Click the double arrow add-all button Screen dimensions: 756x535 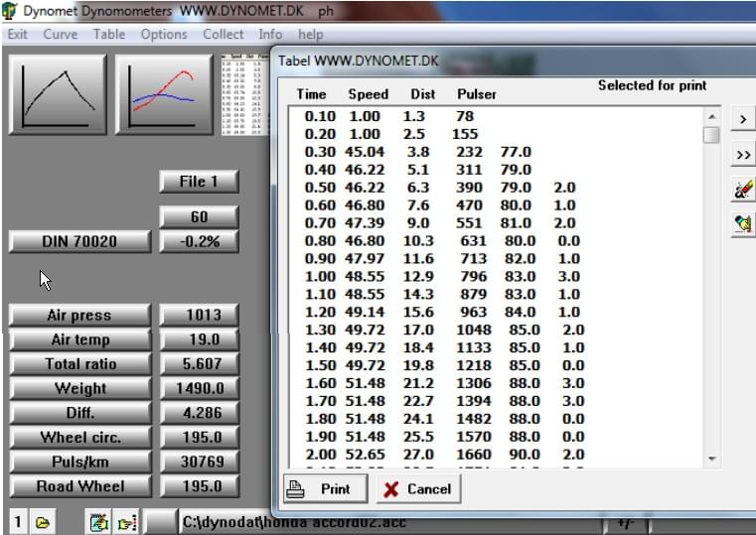(x=743, y=155)
